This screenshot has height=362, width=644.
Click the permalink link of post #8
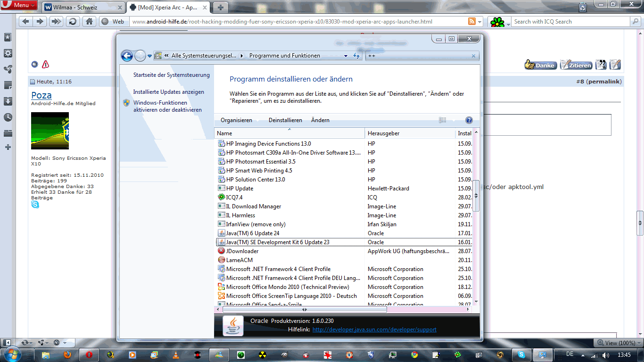click(x=603, y=82)
